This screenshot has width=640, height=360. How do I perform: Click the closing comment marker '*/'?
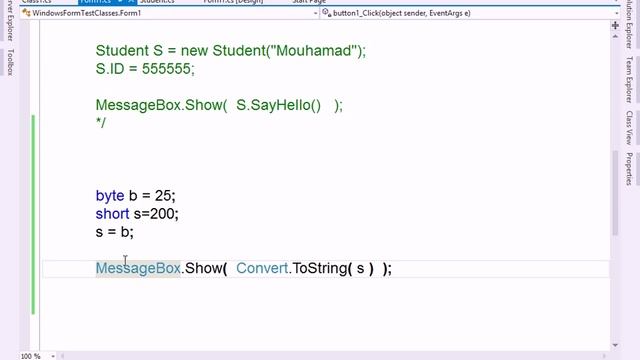coord(100,122)
